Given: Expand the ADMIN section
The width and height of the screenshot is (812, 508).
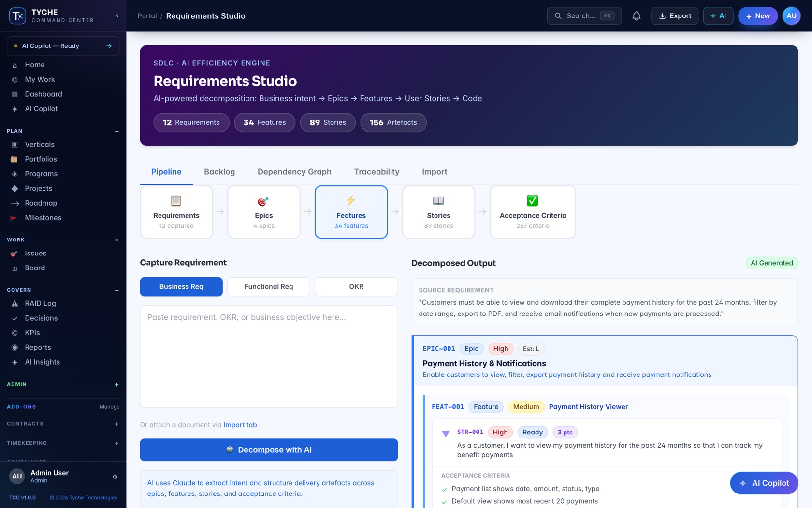Looking at the screenshot, I should point(116,385).
